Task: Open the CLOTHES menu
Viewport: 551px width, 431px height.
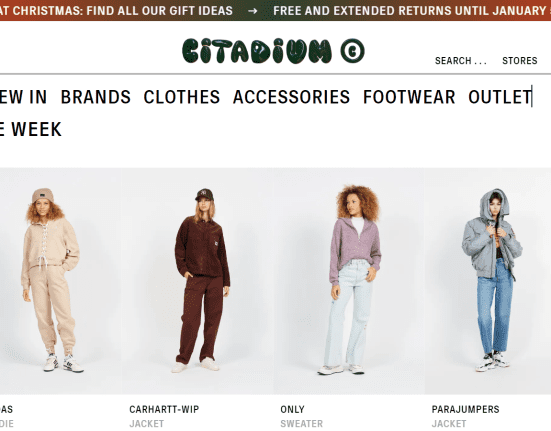Action: point(182,97)
